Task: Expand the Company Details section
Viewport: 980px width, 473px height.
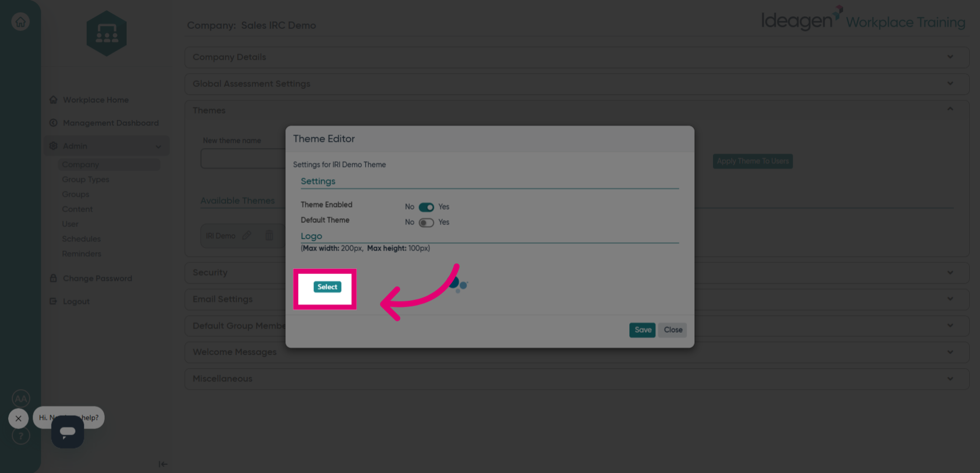Action: pyautogui.click(x=577, y=57)
